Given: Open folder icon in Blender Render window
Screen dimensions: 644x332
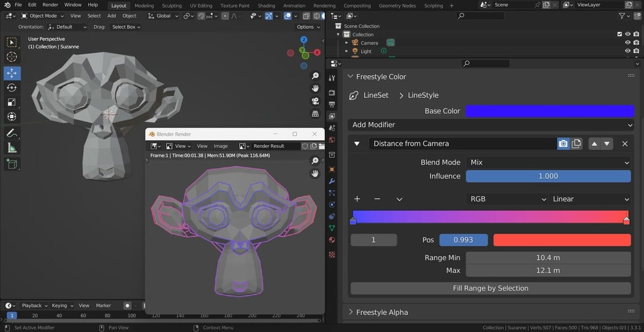Looking at the screenshot, I should [x=321, y=146].
